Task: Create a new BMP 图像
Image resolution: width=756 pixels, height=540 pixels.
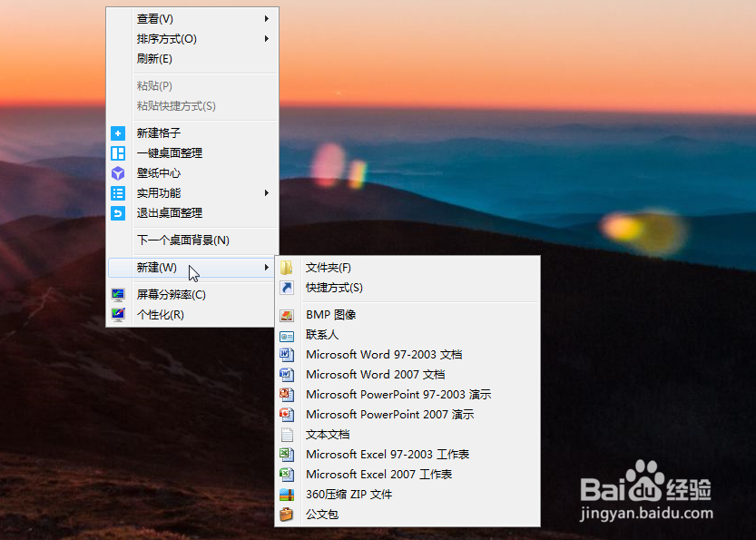Action: coord(407,315)
